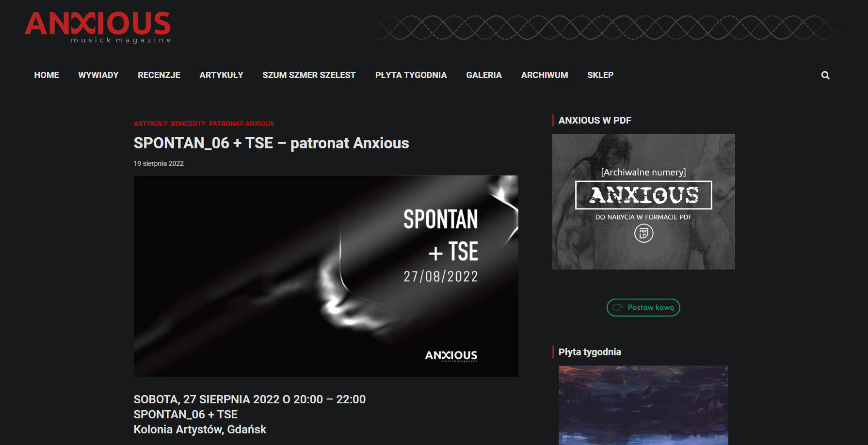Click the Postaw kawę button
Viewport: 868px width, 445px height.
tap(643, 307)
